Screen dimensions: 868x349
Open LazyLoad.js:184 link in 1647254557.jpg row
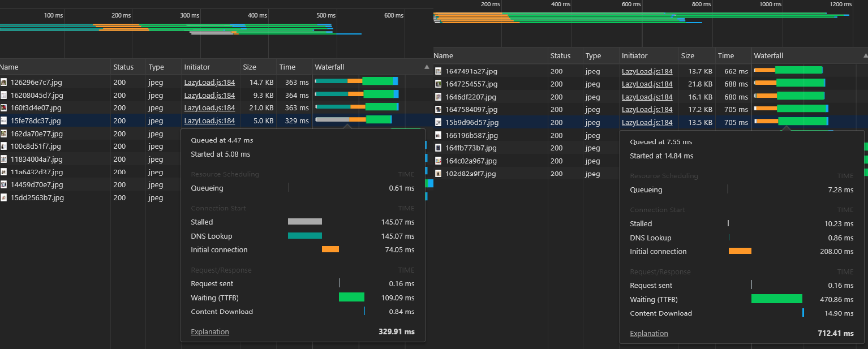(647, 84)
